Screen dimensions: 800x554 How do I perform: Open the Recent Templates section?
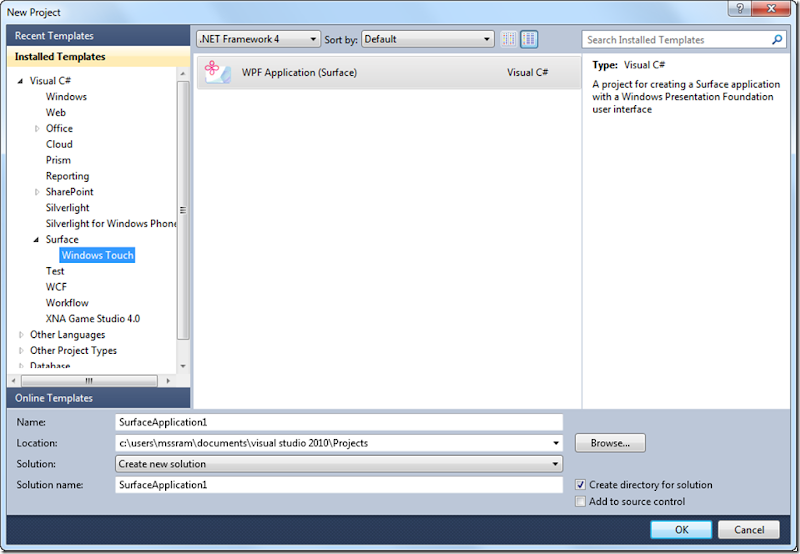pyautogui.click(x=98, y=36)
